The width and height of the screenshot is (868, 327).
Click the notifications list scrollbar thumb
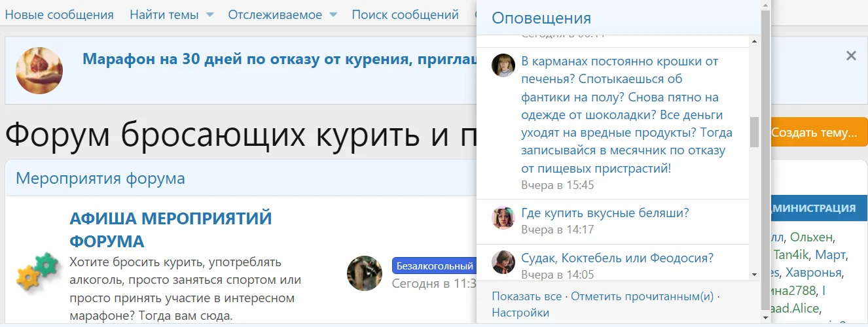(x=754, y=132)
